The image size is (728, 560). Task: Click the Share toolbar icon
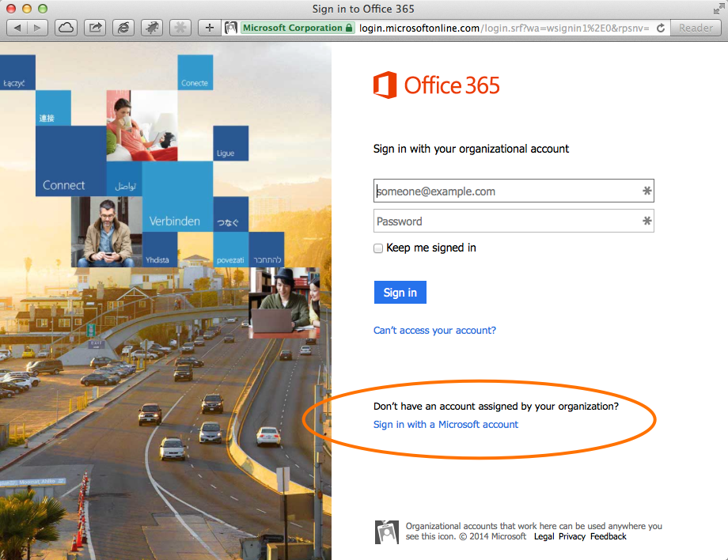pyautogui.click(x=95, y=27)
